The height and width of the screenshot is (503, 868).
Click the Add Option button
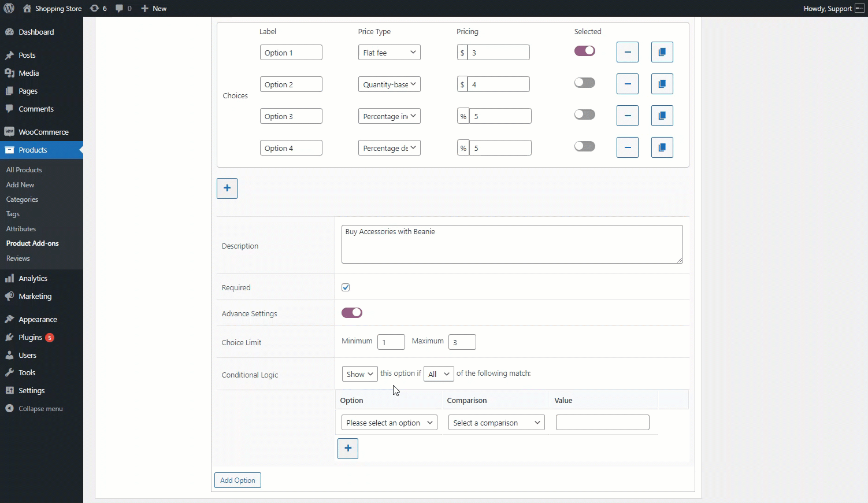pyautogui.click(x=238, y=480)
